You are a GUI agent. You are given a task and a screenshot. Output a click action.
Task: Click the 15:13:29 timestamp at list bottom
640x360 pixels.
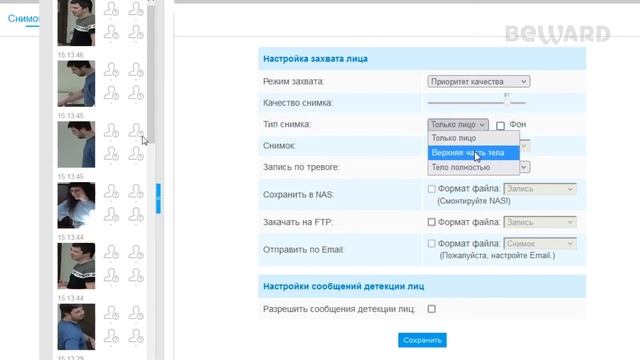point(71,358)
